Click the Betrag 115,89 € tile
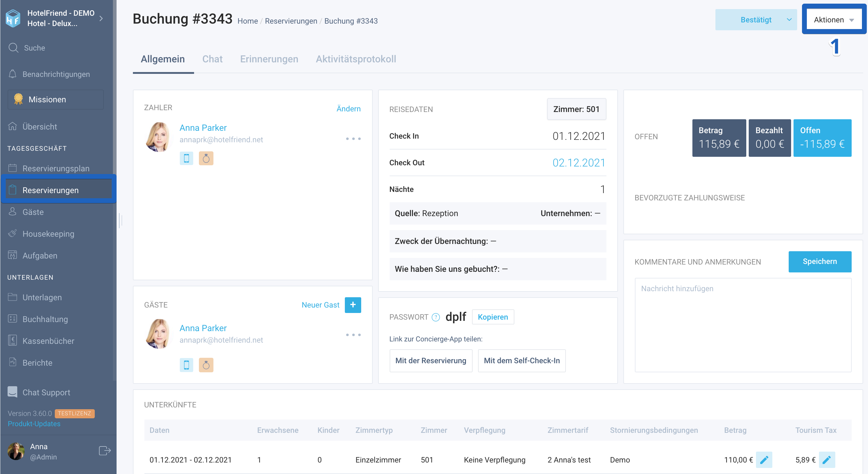This screenshot has width=868, height=474. [719, 138]
